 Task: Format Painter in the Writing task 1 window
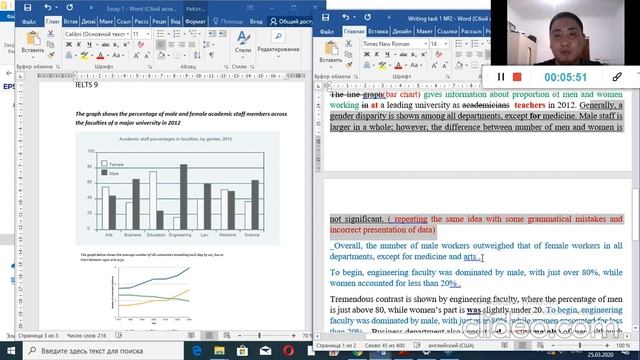[x=348, y=64]
